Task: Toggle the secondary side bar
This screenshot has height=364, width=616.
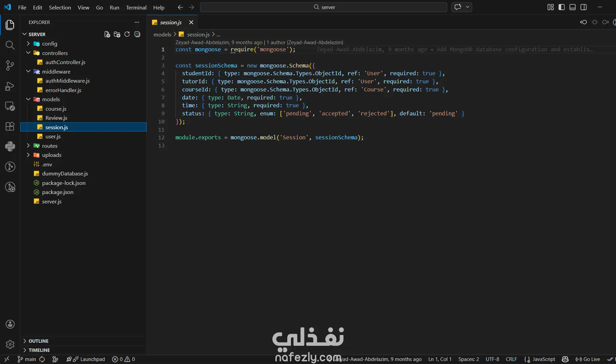Action: click(x=583, y=7)
